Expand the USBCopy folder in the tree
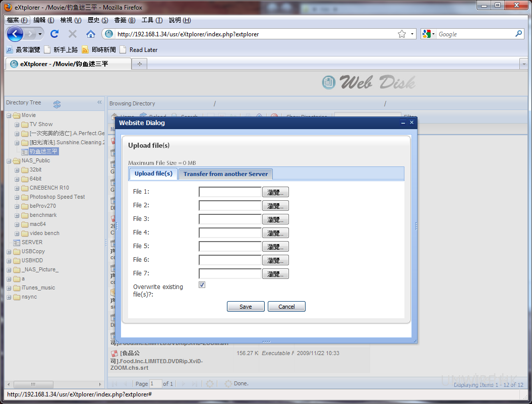 (x=9, y=252)
